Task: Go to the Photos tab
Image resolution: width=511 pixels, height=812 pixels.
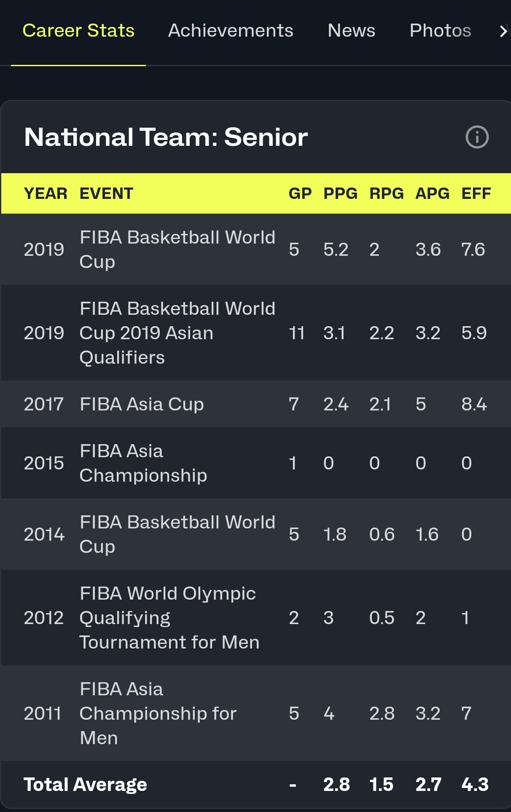Action: coord(440,31)
